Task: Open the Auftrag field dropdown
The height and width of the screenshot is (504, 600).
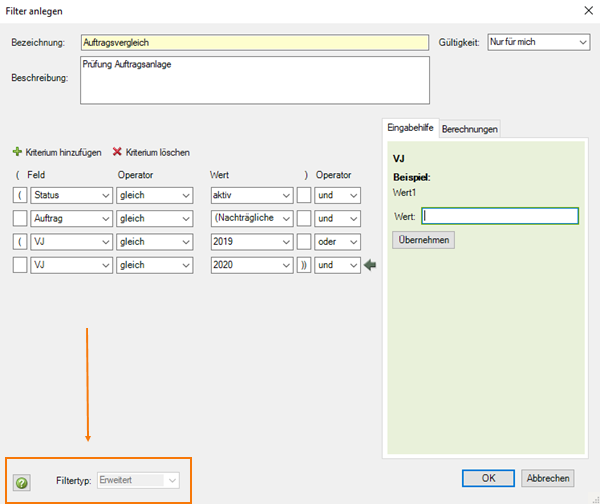Action: click(x=72, y=219)
